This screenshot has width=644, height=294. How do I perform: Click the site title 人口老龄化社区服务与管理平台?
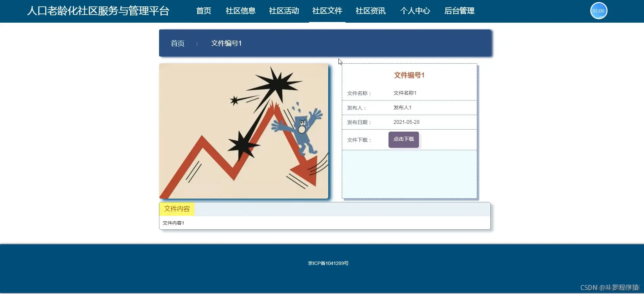(98, 11)
